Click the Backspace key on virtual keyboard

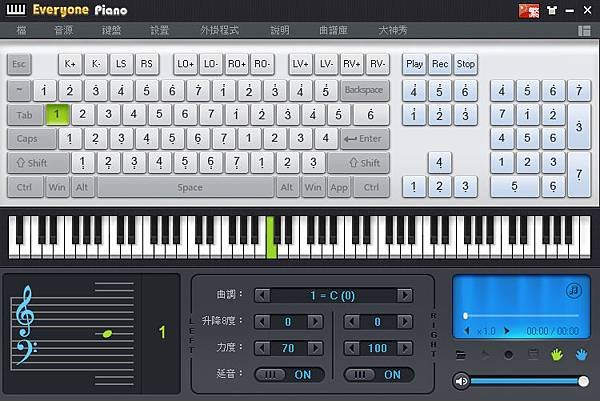365,90
